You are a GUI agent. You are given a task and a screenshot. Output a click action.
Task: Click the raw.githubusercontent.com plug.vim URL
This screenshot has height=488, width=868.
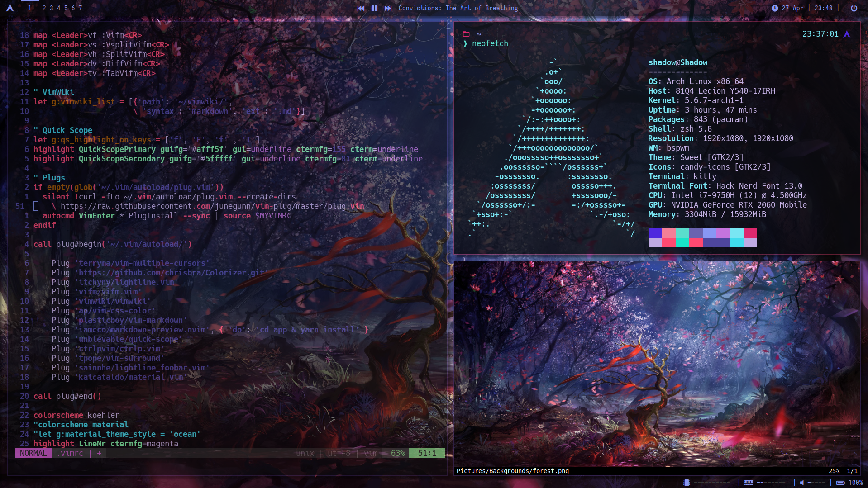click(x=212, y=206)
